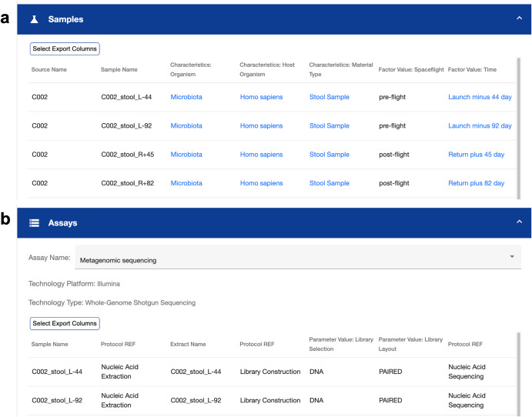Click the Factor Value: Spaceflight column header
This screenshot has height=417, width=532.
click(411, 69)
